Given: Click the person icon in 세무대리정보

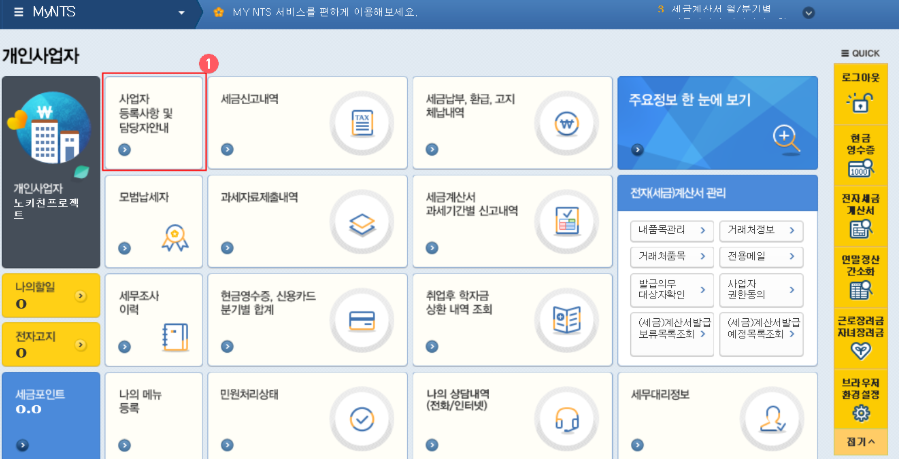Looking at the screenshot, I should 773,421.
